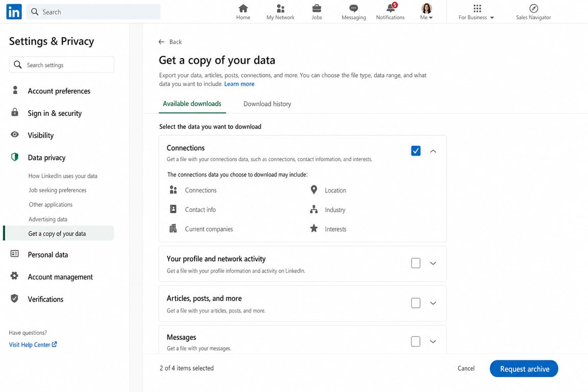Open Verifications section

pos(45,299)
